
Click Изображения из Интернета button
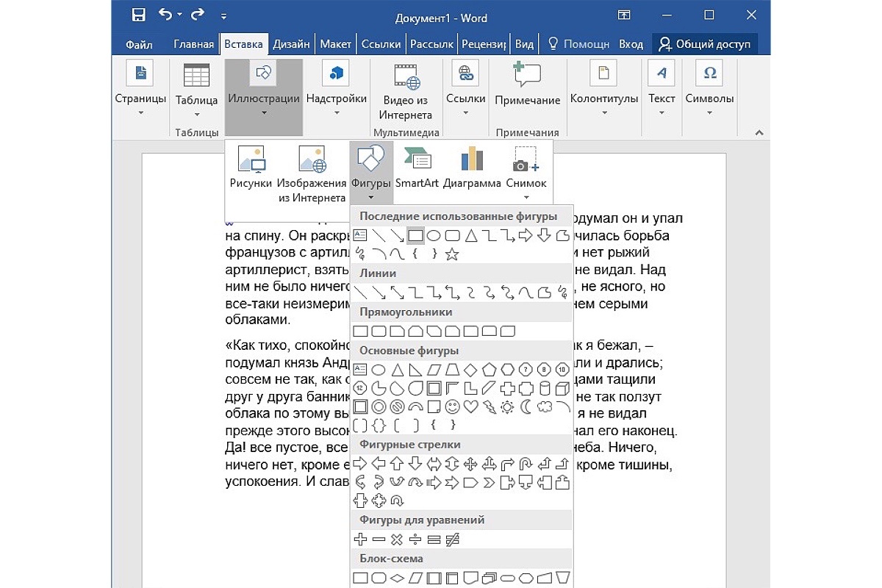312,174
